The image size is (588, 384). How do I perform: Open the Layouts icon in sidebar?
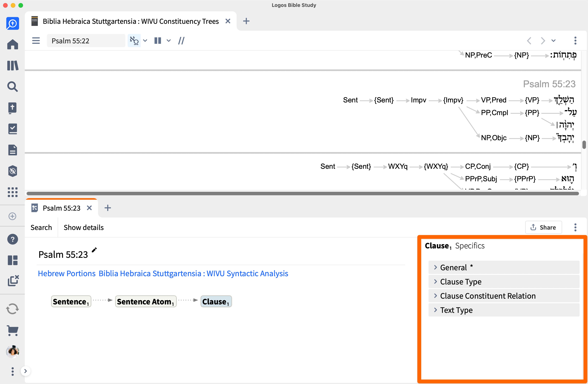[13, 260]
